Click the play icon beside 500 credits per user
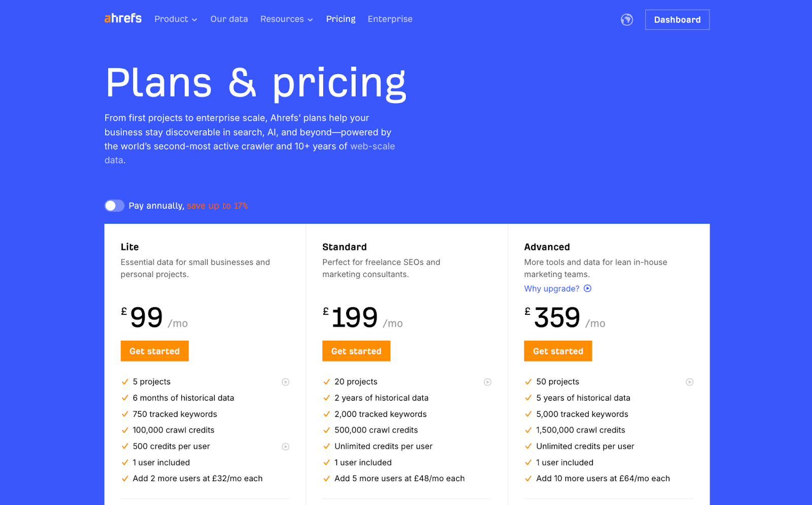The image size is (812, 505). [286, 447]
